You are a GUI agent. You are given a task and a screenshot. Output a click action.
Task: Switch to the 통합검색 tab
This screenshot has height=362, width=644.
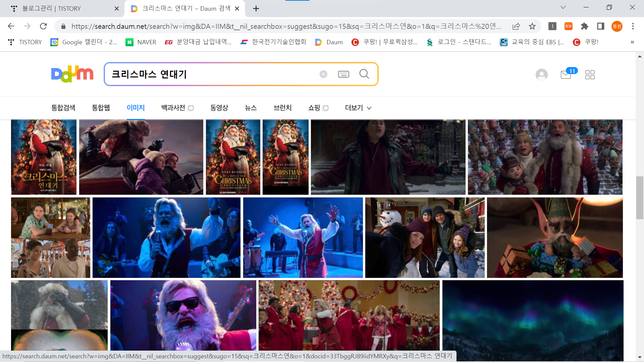(x=63, y=108)
